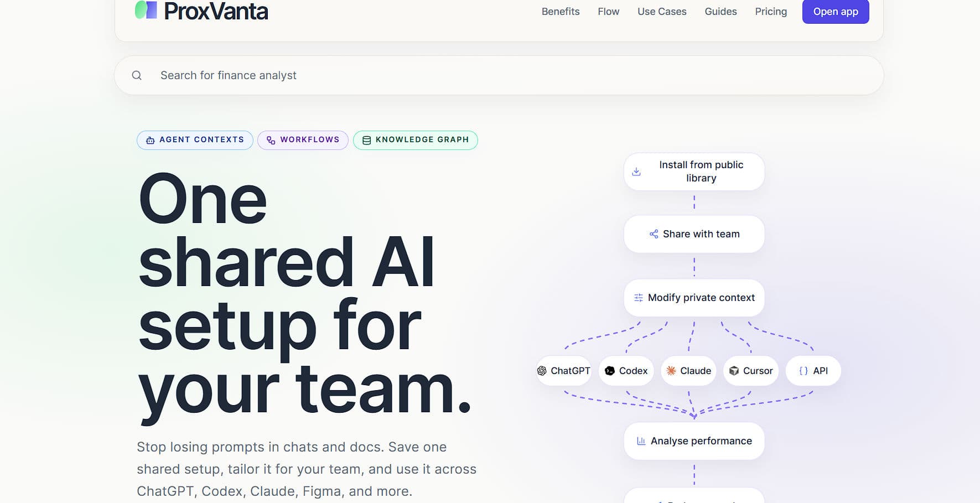Image resolution: width=980 pixels, height=503 pixels.
Task: Click the share icon beside Share with team
Action: click(654, 234)
